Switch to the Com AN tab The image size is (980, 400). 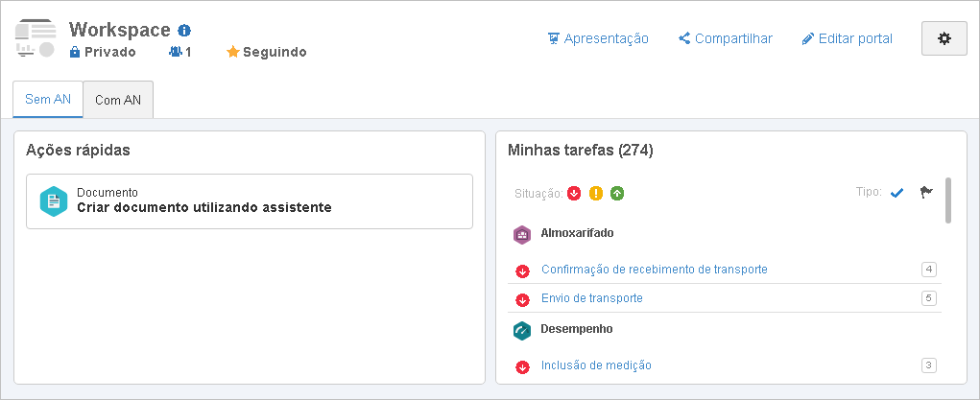click(118, 100)
